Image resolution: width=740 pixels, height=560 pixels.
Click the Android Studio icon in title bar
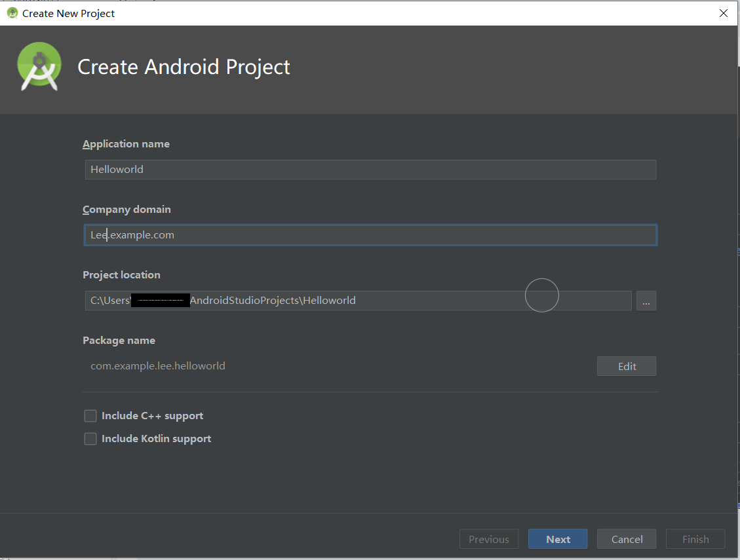[12, 13]
